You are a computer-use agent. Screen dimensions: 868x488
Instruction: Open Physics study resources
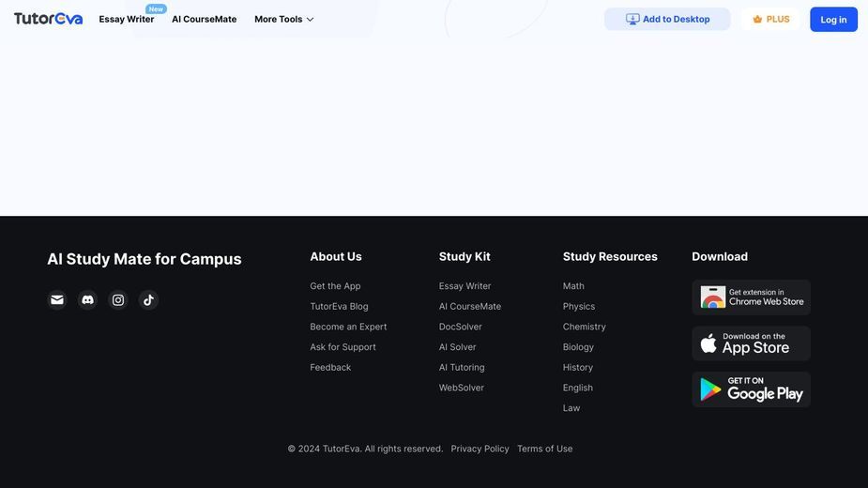click(579, 306)
